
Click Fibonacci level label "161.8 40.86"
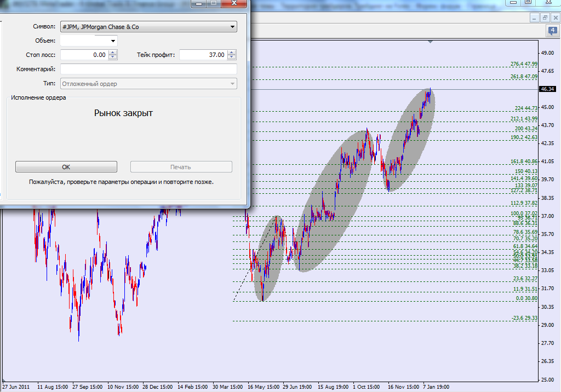(x=524, y=162)
